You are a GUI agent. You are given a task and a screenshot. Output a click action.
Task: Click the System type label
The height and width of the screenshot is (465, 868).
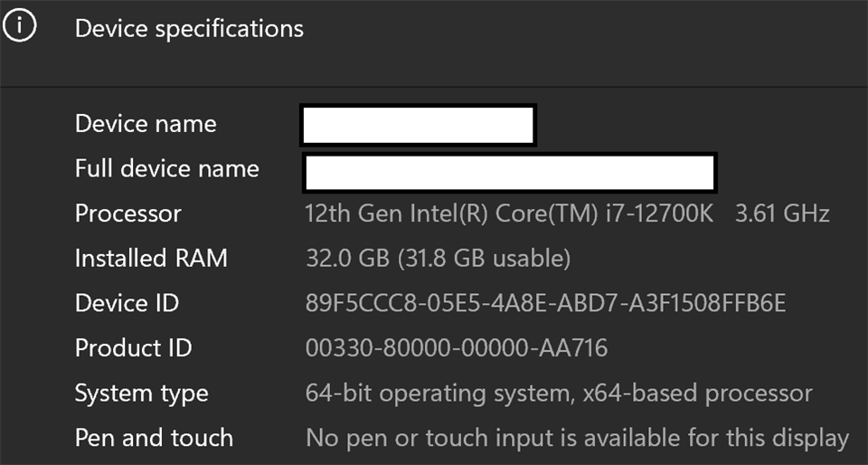coord(141,394)
